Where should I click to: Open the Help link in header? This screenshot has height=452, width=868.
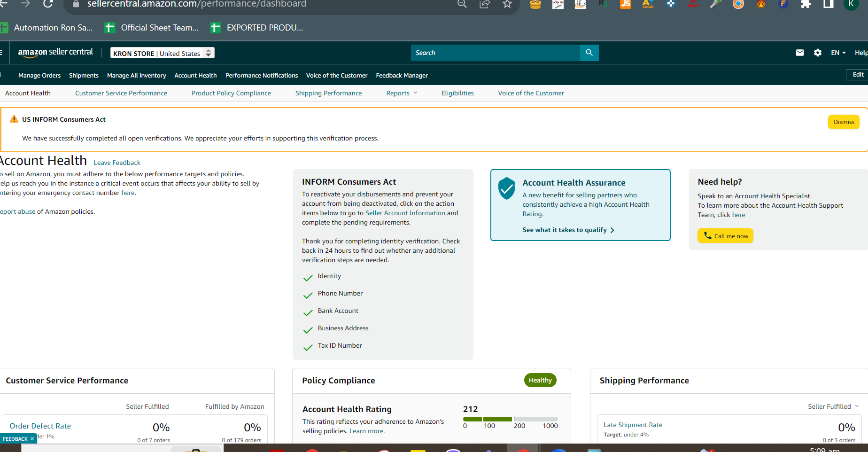point(861,53)
